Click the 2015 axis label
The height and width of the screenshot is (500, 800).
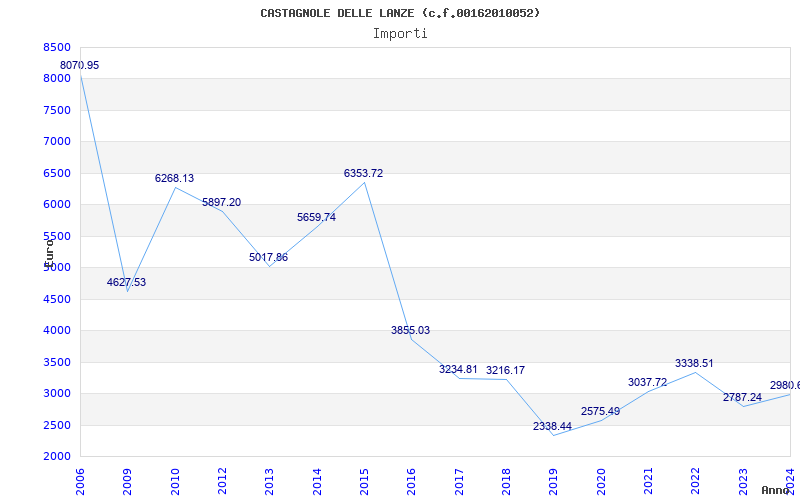tap(364, 482)
